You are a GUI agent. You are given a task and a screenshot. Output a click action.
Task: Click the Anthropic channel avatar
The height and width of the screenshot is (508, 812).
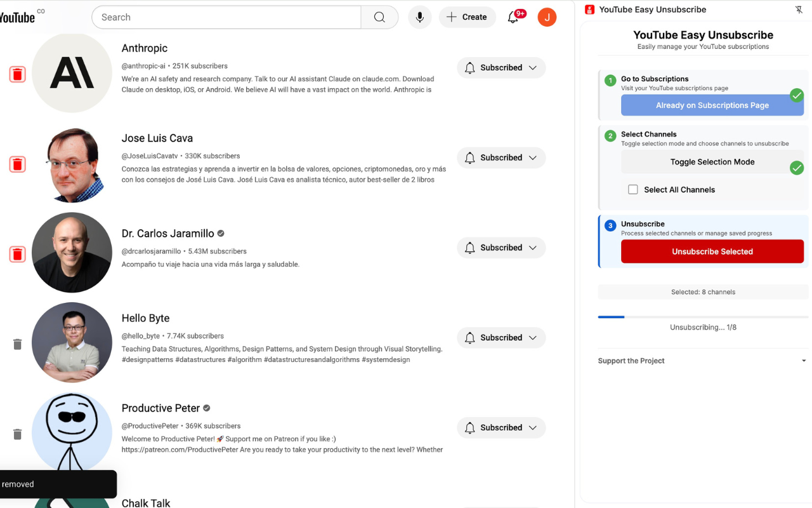click(x=72, y=72)
